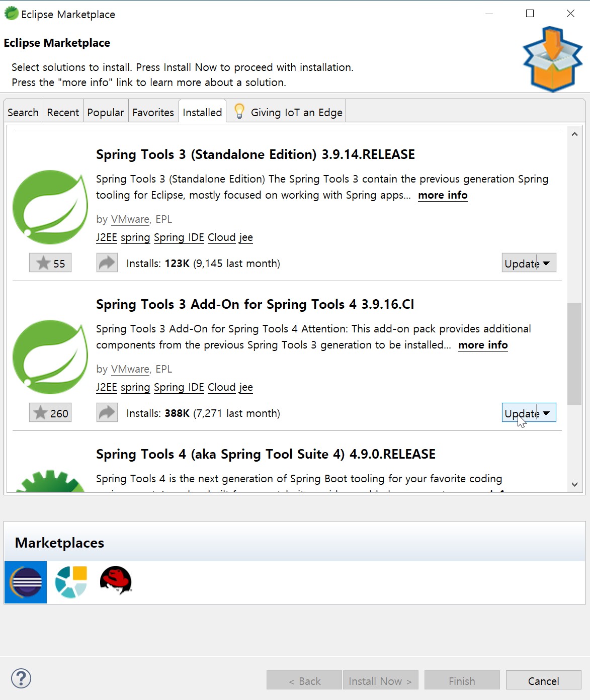590x700 pixels.
Task: Click J2EE tag under Standalone Edition
Action: [x=107, y=237]
